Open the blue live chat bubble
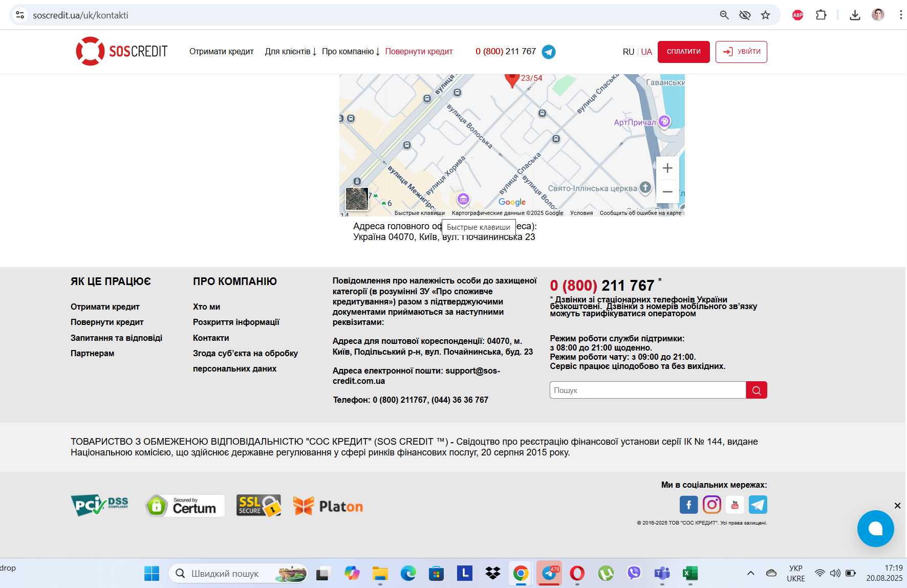 click(x=875, y=529)
